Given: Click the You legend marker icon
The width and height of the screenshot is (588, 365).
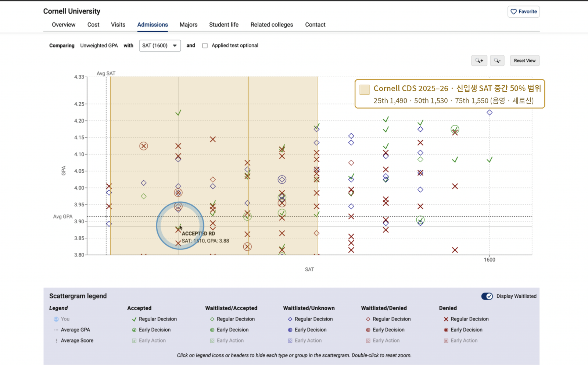Looking at the screenshot, I should 56,319.
